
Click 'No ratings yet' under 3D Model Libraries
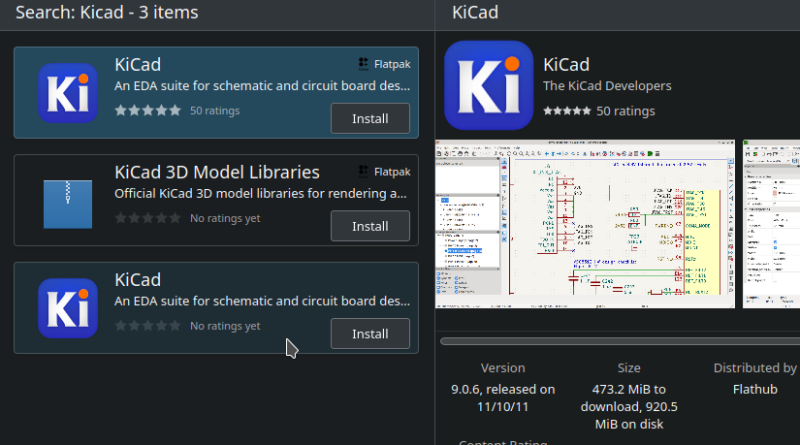coord(225,218)
